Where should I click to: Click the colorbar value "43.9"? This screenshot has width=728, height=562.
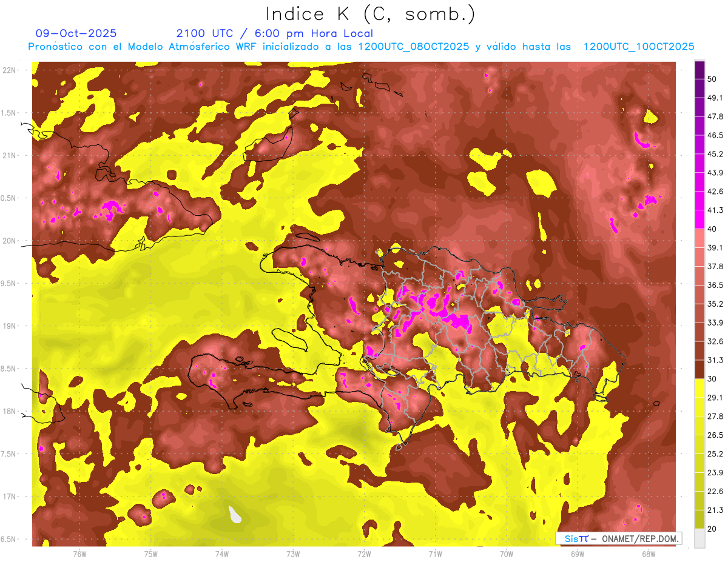[x=715, y=173]
